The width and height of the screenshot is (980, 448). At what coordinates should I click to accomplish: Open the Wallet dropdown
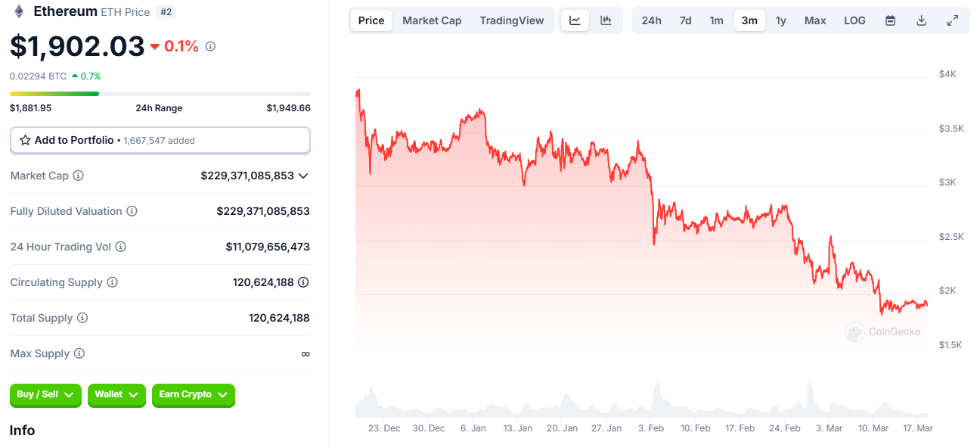tap(116, 395)
